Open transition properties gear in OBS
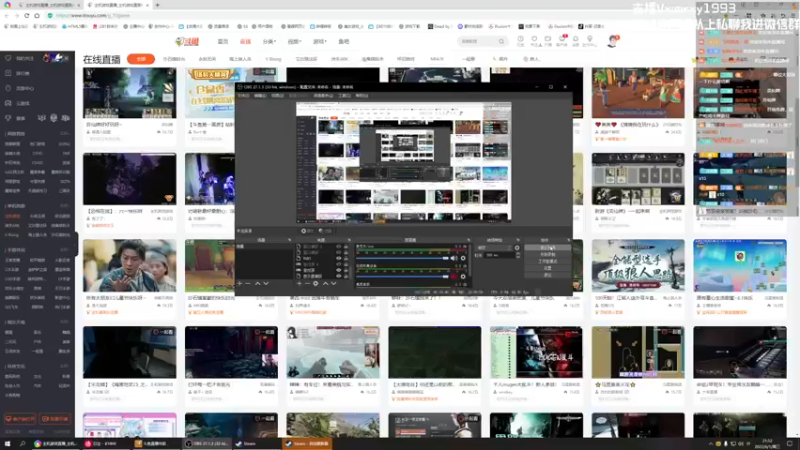The image size is (800, 450). pos(517,248)
